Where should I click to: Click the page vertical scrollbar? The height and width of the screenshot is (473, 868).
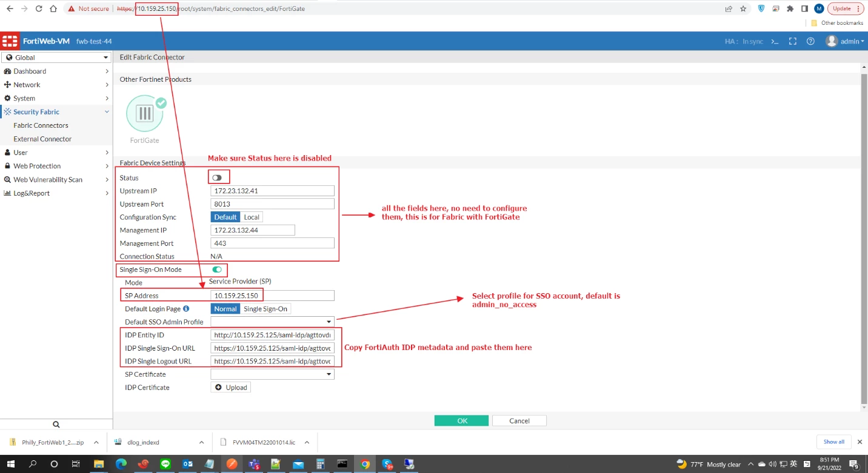[x=864, y=240]
